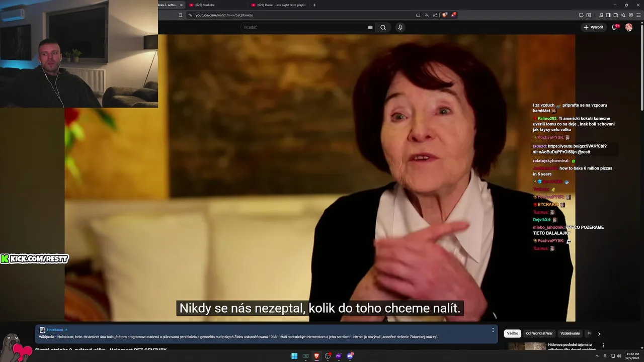This screenshot has height=362, width=644.
Task: Select the 'Od: World at War' chip
Action: (539, 333)
